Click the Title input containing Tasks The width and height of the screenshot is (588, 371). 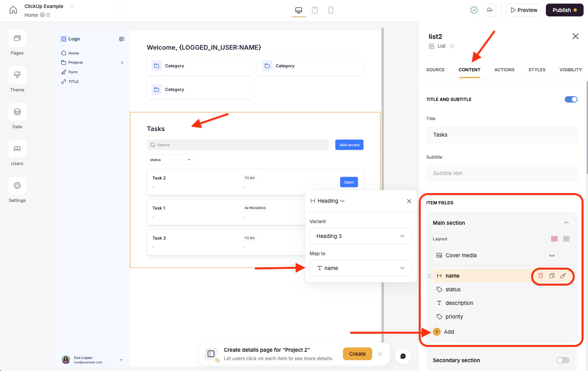pyautogui.click(x=502, y=135)
